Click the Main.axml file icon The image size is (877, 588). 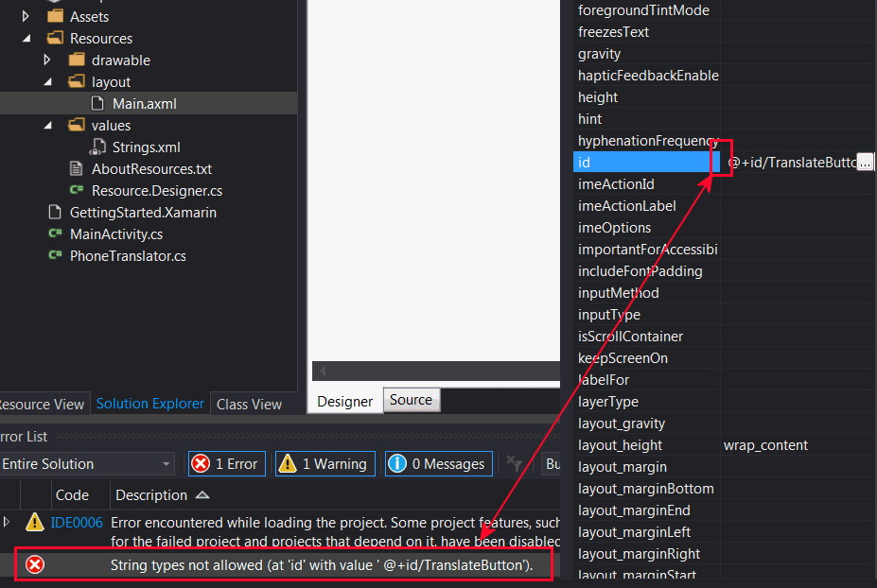click(97, 103)
